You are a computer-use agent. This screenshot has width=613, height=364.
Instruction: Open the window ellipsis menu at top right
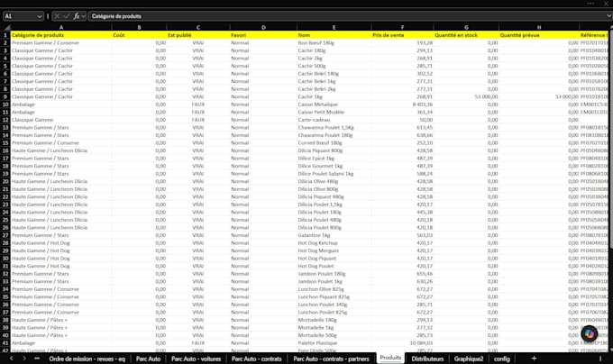tap(590, 3)
